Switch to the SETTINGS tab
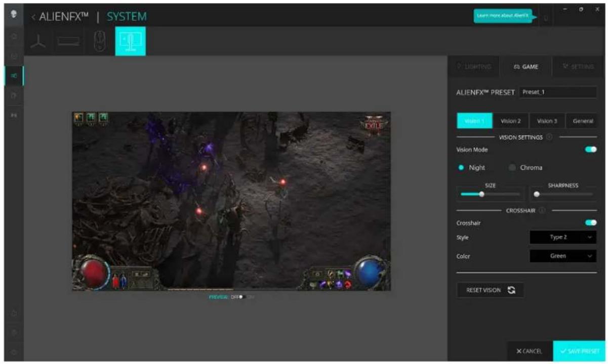 [578, 67]
